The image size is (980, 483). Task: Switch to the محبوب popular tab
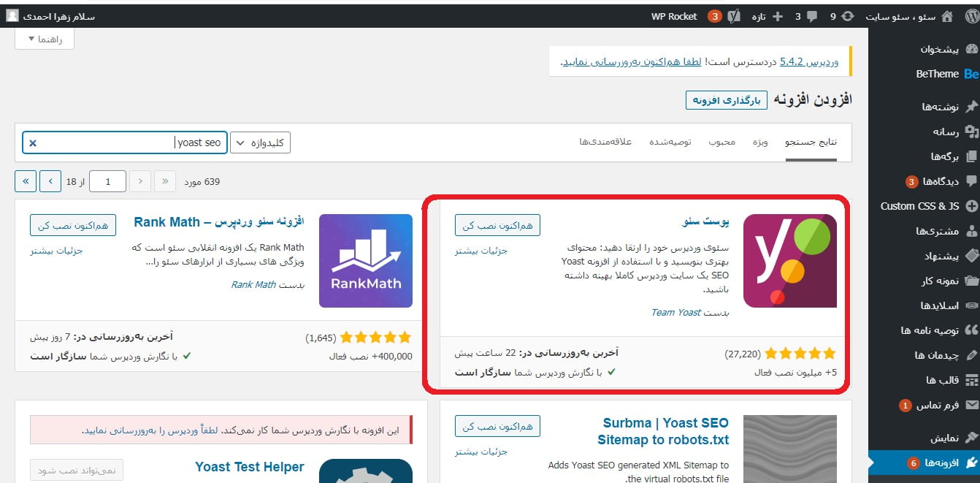click(721, 142)
